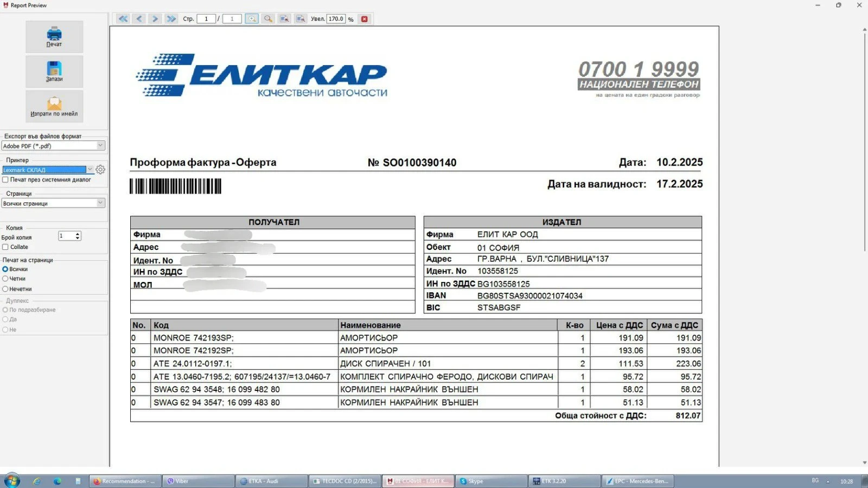Enable Печат през системния диалог checkbox

click(x=5, y=179)
